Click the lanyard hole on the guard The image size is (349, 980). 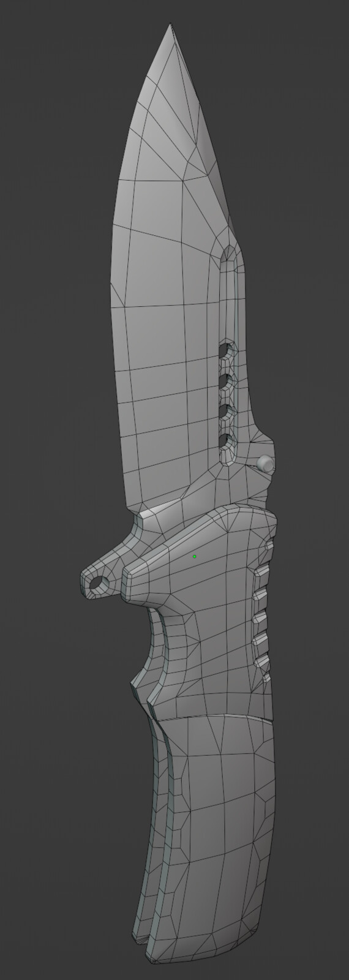point(97,584)
